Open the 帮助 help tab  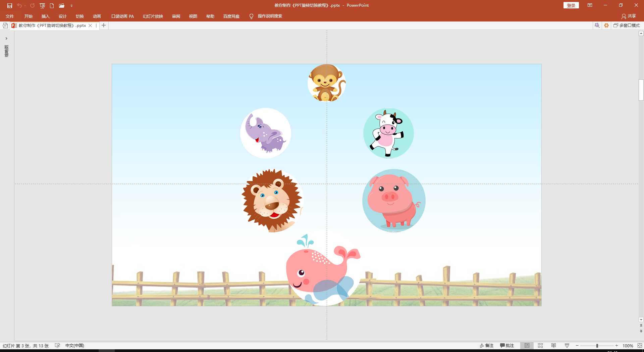pos(210,16)
